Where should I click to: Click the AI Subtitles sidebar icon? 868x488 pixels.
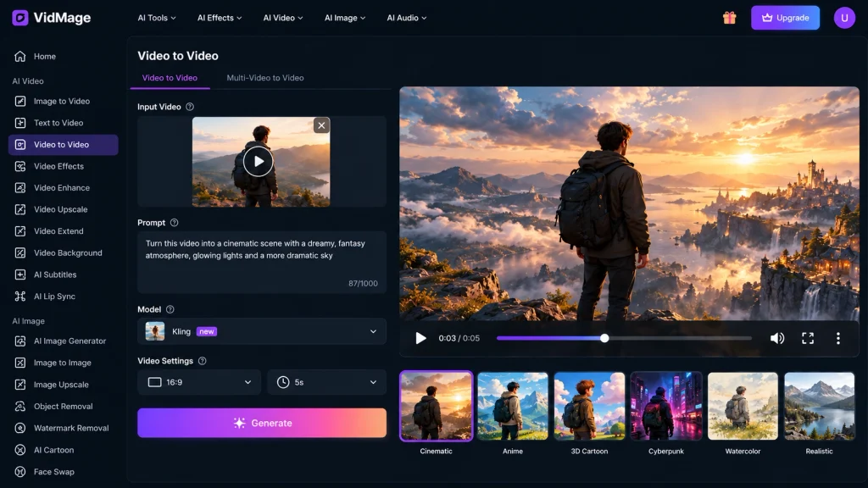20,274
